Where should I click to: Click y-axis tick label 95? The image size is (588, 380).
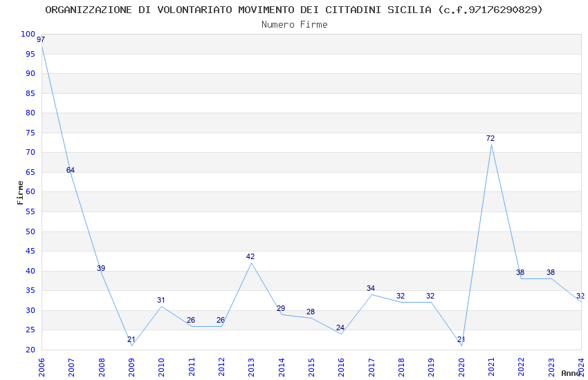[30, 54]
